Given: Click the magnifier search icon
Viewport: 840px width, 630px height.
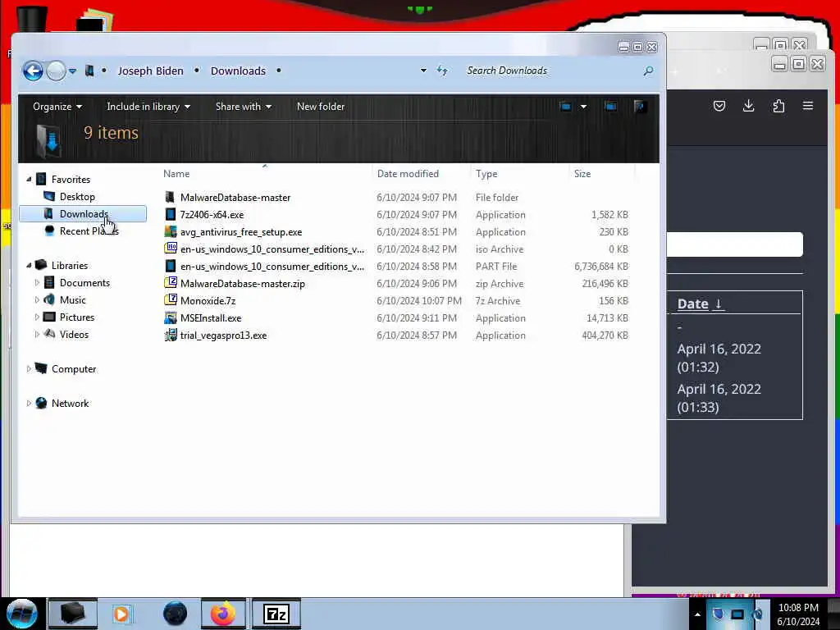Looking at the screenshot, I should point(648,71).
